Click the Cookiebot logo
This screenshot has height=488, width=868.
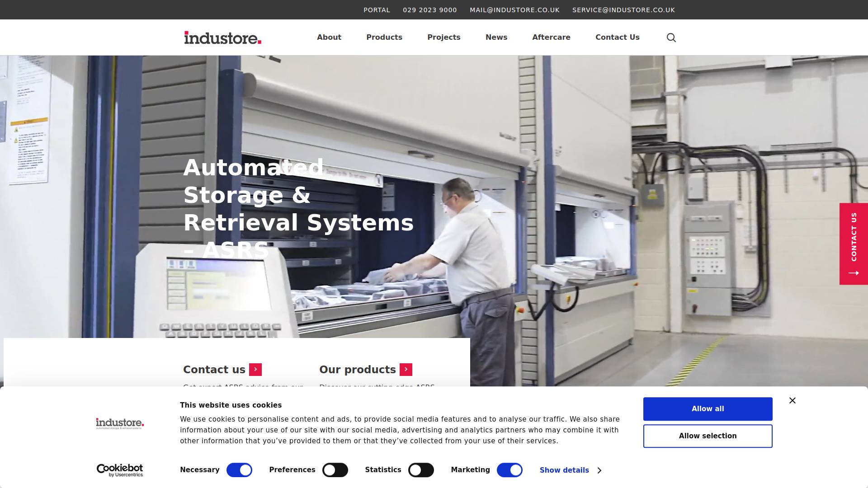(x=120, y=470)
